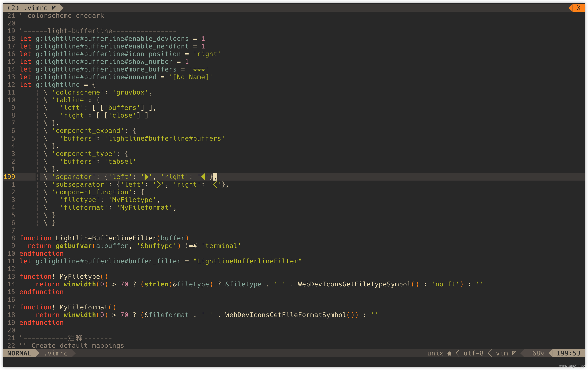Place cursor on current line number 199
This screenshot has width=588, height=370.
click(x=9, y=177)
